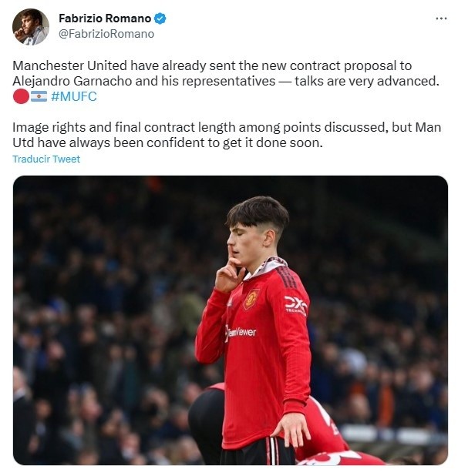Click the tweet paragraph about contract proposal
Screen dimensions: 458x476
tap(226, 73)
